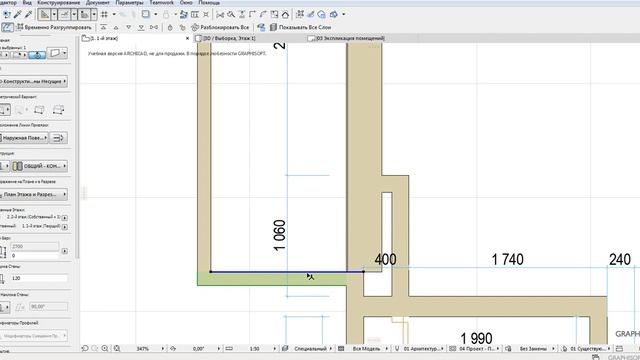Switch to the '03 Экспликация помещений' tab
Image resolution: width=640 pixels, height=360 pixels.
point(349,38)
